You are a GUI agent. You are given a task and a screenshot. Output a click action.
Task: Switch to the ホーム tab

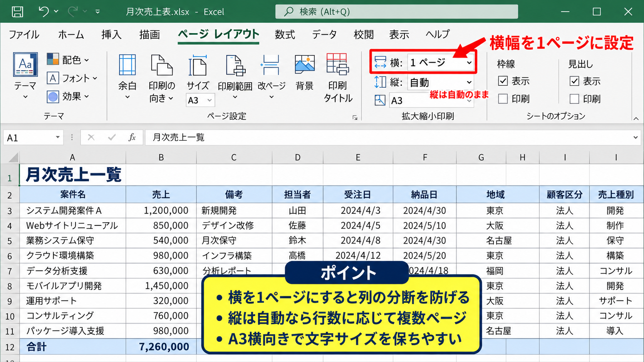[x=71, y=35]
